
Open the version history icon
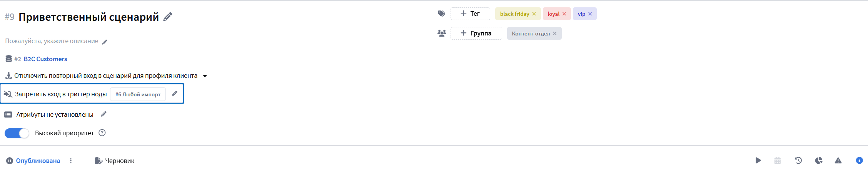coord(798,160)
